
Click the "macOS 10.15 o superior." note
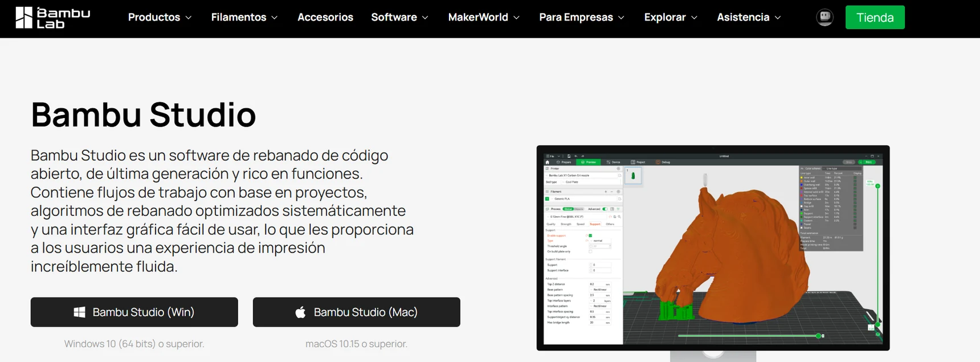(x=357, y=344)
